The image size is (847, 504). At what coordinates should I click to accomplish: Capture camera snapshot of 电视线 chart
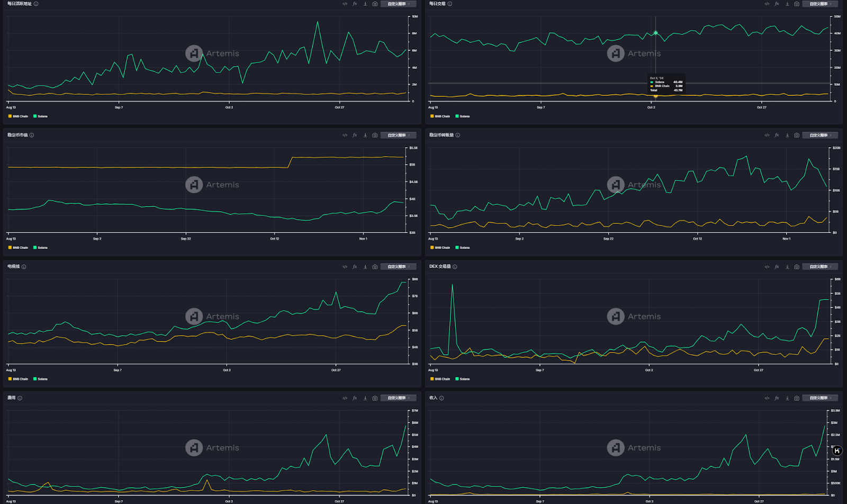pyautogui.click(x=375, y=267)
